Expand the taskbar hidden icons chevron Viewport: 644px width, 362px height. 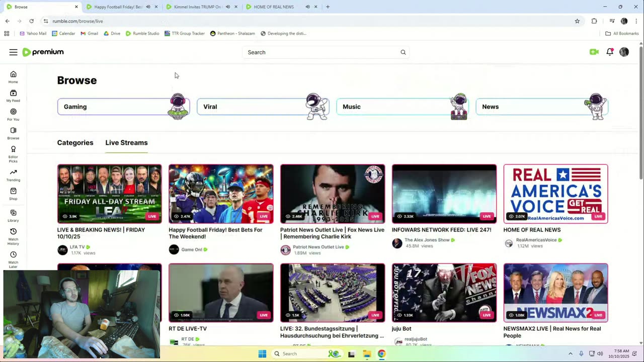point(570,354)
